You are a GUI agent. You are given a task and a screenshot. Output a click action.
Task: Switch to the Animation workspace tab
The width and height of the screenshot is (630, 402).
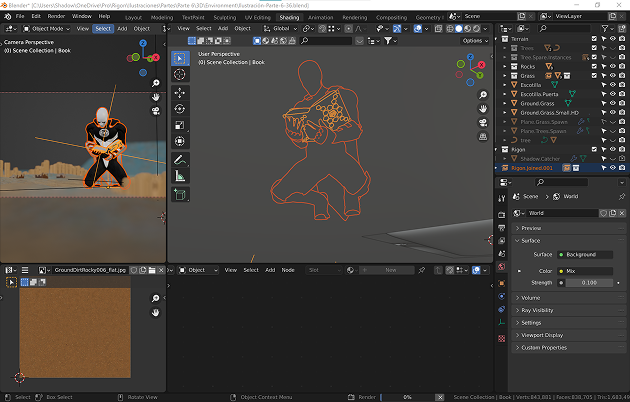(321, 17)
